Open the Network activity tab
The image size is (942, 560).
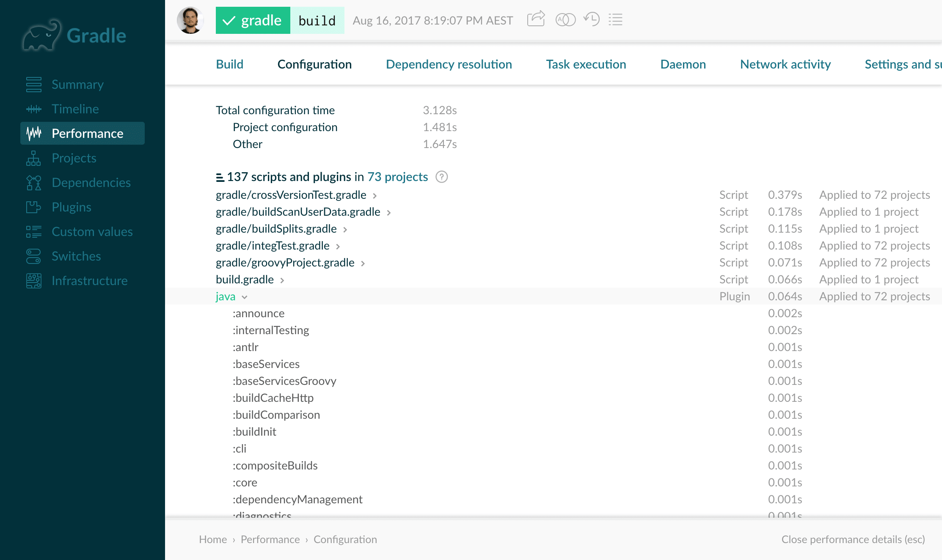pos(785,64)
